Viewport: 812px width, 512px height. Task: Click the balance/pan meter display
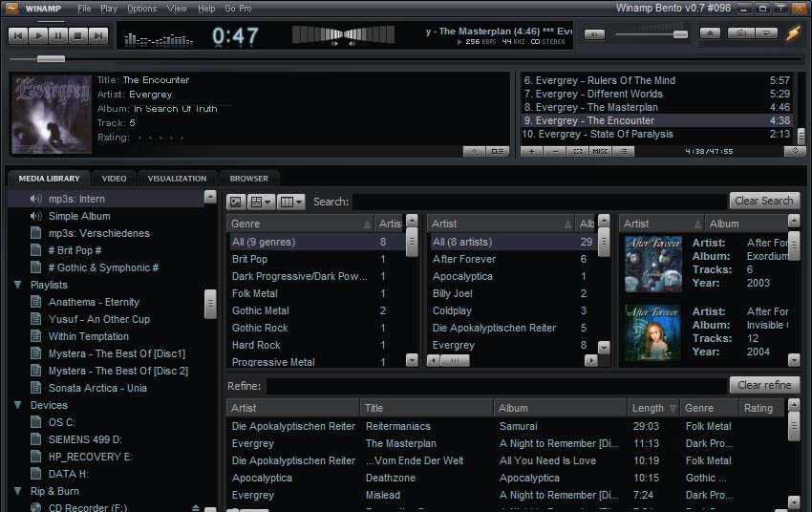coord(343,34)
